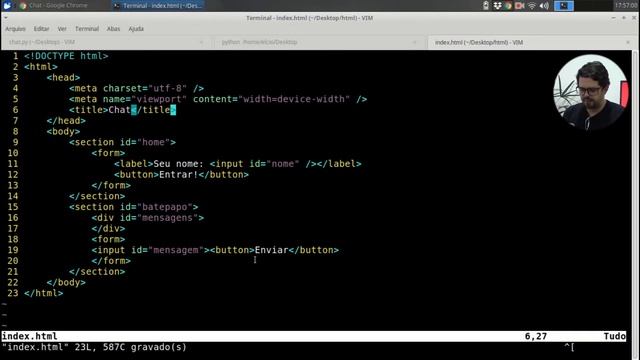The height and width of the screenshot is (360, 640).
Task: Open the Dropbox tray icon
Action: 497,5
